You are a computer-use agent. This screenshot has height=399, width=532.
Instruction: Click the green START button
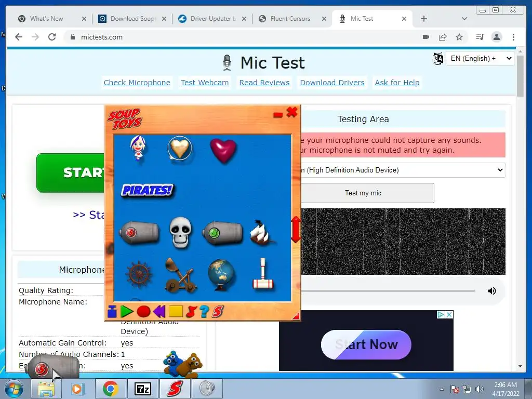[x=71, y=173]
